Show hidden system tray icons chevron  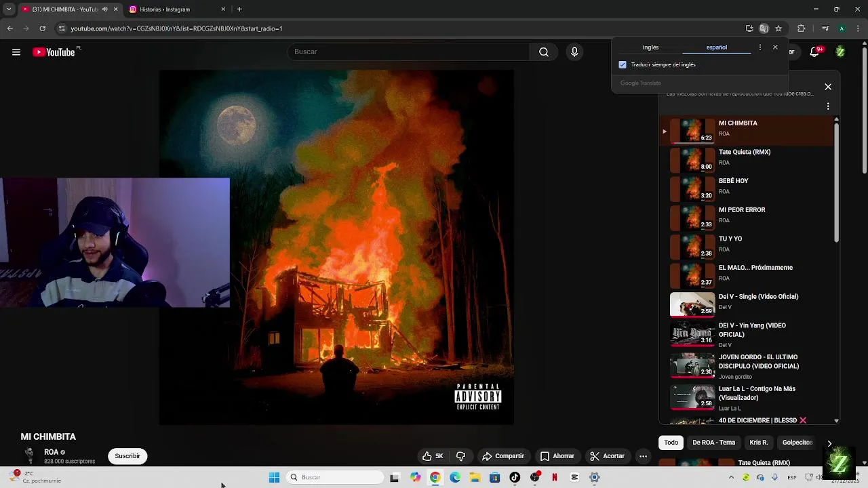(731, 478)
